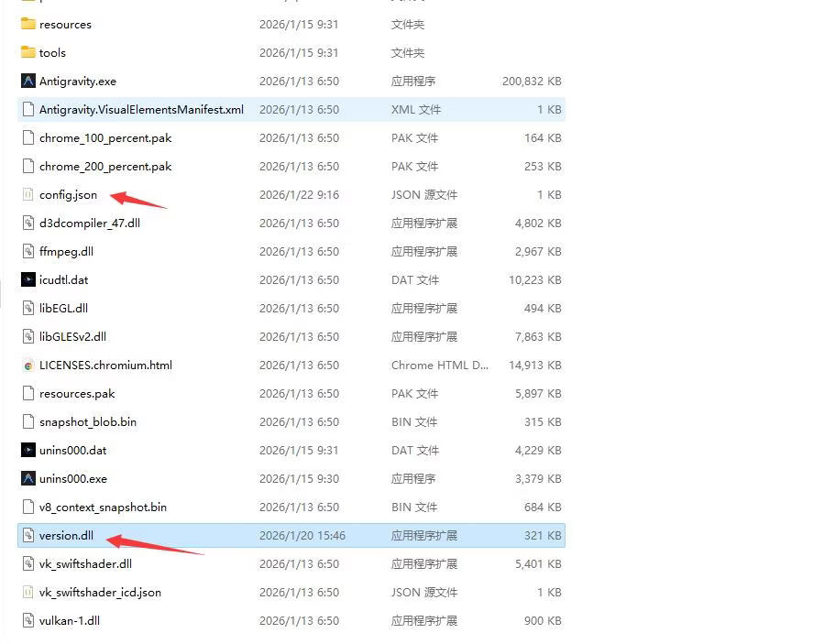Select the Antigravity.VisualElementsManifest.xml file name
Image resolution: width=835 pixels, height=644 pixels.
141,110
